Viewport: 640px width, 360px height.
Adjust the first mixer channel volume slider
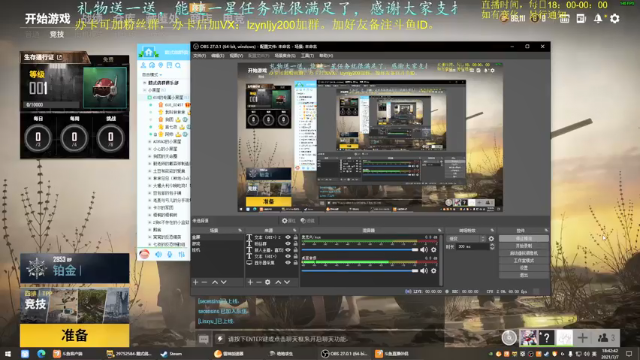click(x=360, y=250)
